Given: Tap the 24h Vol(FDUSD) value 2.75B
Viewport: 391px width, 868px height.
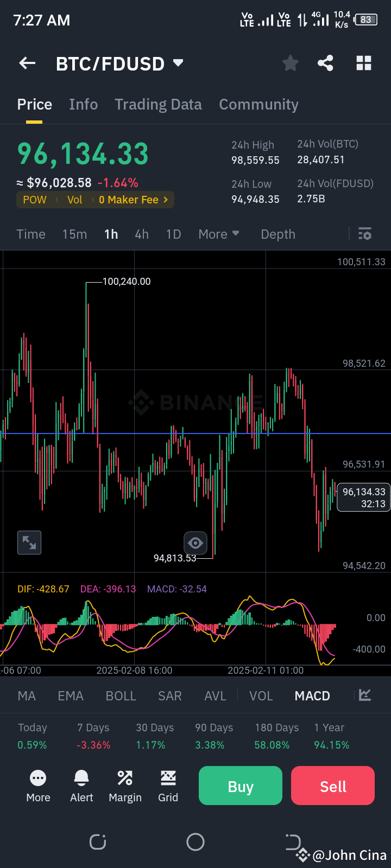Looking at the screenshot, I should (x=311, y=199).
